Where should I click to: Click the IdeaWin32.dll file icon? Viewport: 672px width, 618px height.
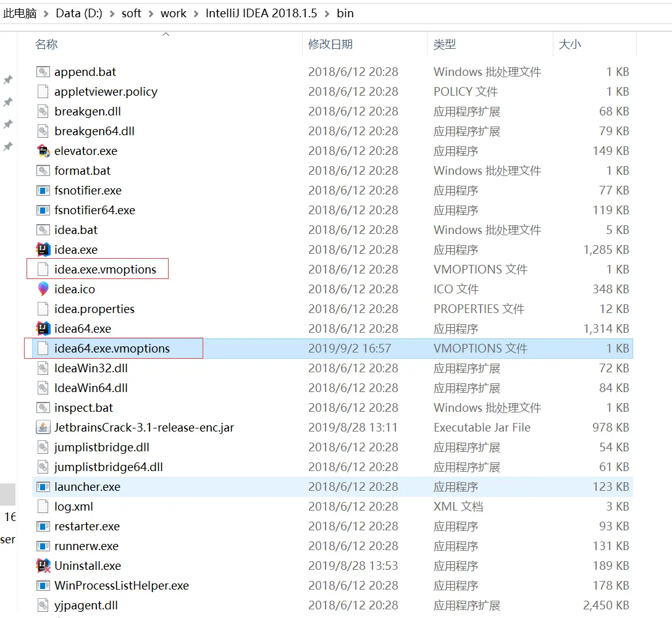tap(43, 369)
